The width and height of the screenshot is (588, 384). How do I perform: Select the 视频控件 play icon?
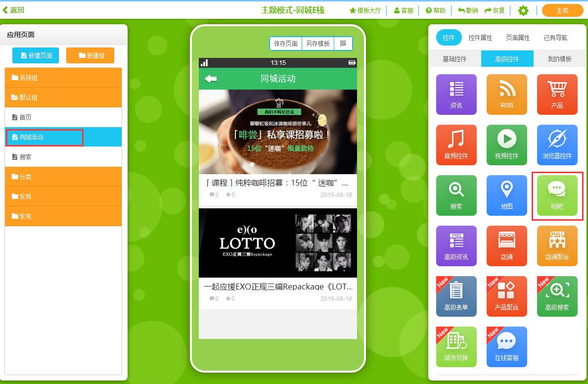(x=506, y=144)
